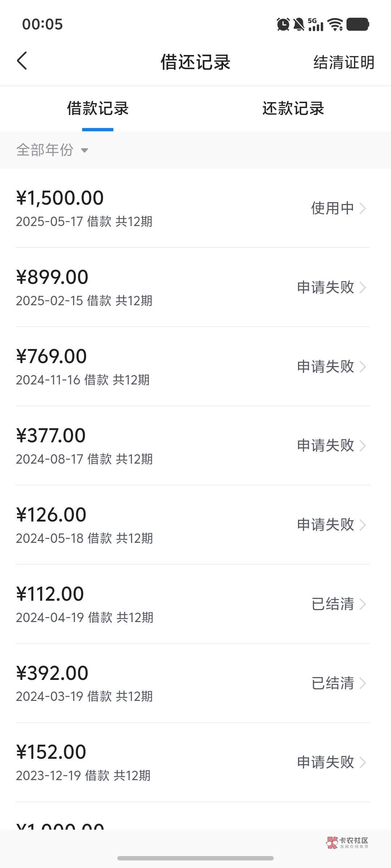The width and height of the screenshot is (391, 868).
Task: Tap the alarm clock status icon
Action: 283,25
